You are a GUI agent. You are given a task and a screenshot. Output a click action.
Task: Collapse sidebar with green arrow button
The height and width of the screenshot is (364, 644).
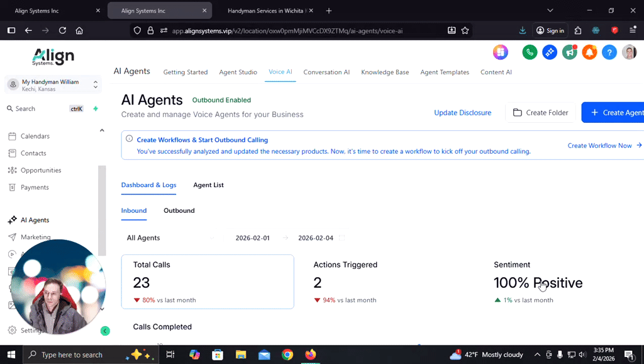[105, 331]
